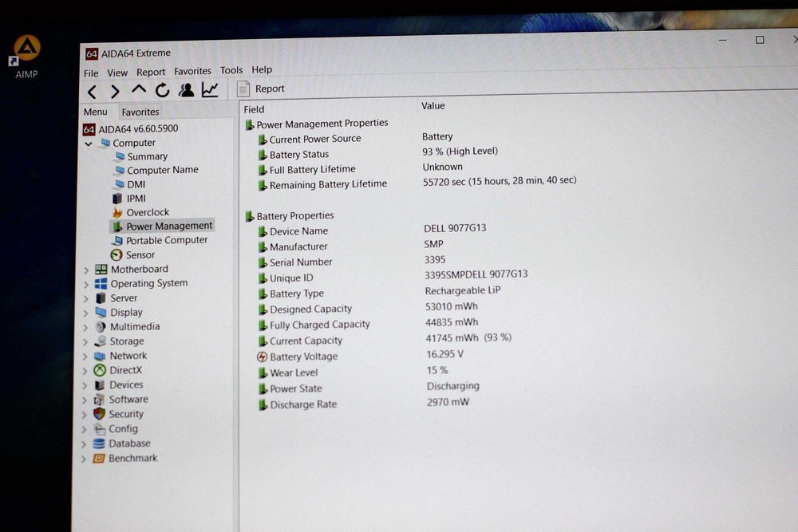Viewport: 798px width, 532px height.
Task: Click the Battery Properties group header
Action: click(x=290, y=216)
